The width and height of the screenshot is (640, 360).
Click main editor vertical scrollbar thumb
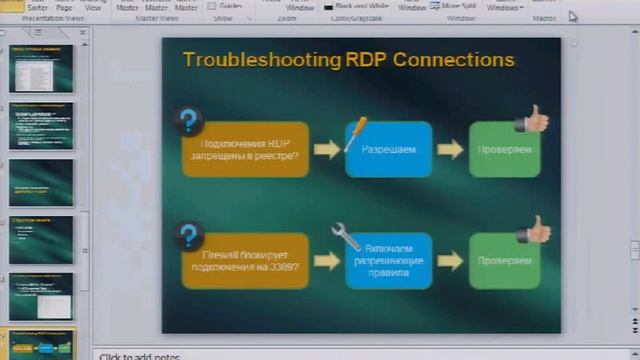[635, 250]
